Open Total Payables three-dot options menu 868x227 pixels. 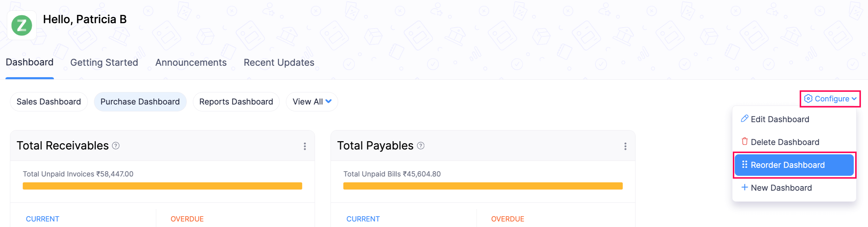point(625,146)
